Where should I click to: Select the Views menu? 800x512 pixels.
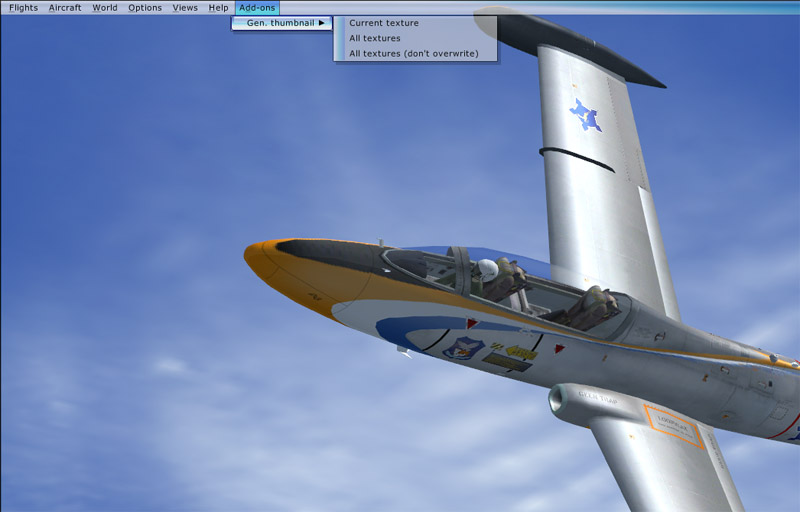click(x=185, y=8)
